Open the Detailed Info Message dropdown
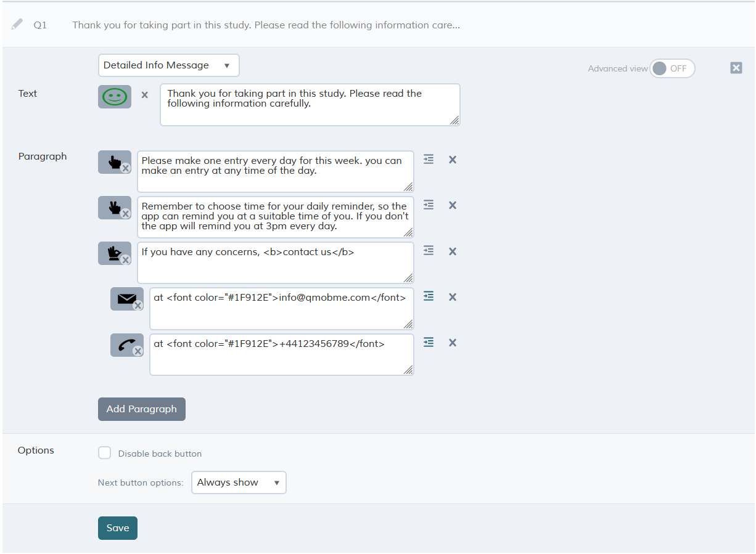This screenshot has height=554, width=756. (168, 65)
